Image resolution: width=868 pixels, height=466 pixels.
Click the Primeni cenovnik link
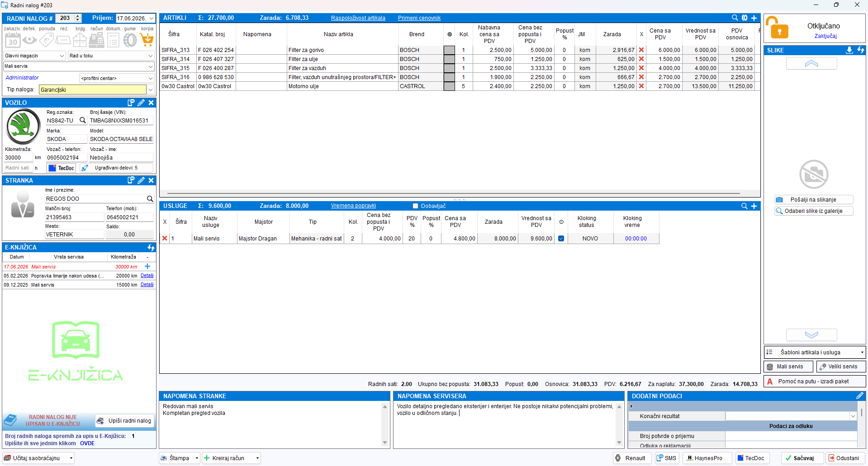419,18
